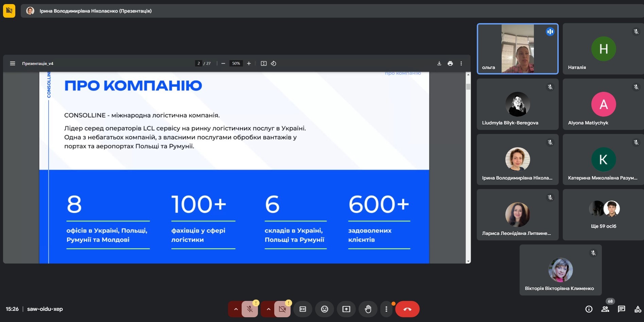Screen dimensions: 644x322
Task: Click the fit to page icon
Action: tap(264, 64)
